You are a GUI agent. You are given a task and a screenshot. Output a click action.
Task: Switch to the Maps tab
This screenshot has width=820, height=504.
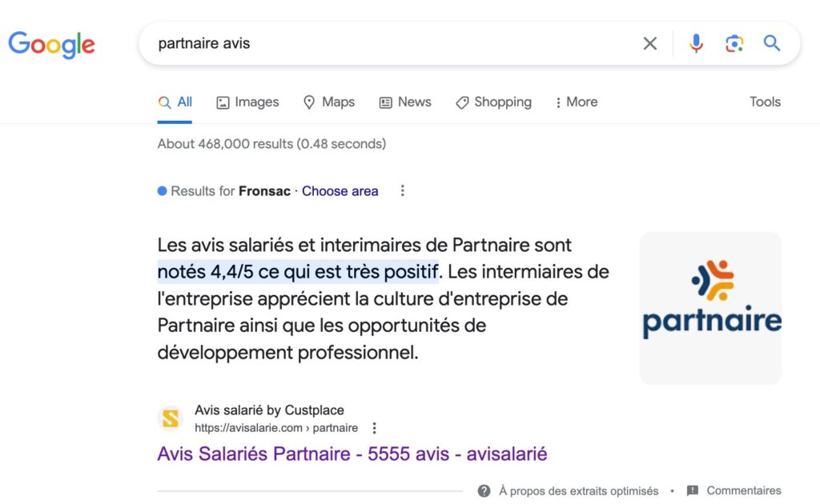(x=328, y=102)
